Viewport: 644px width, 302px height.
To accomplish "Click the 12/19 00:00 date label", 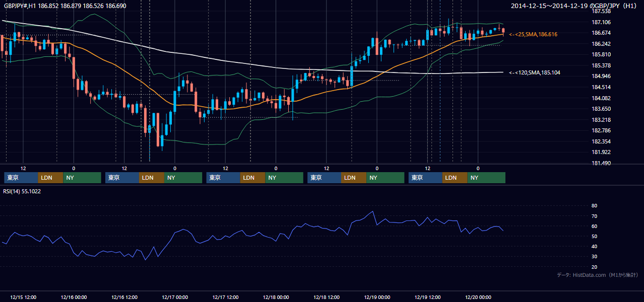I will click(377, 297).
